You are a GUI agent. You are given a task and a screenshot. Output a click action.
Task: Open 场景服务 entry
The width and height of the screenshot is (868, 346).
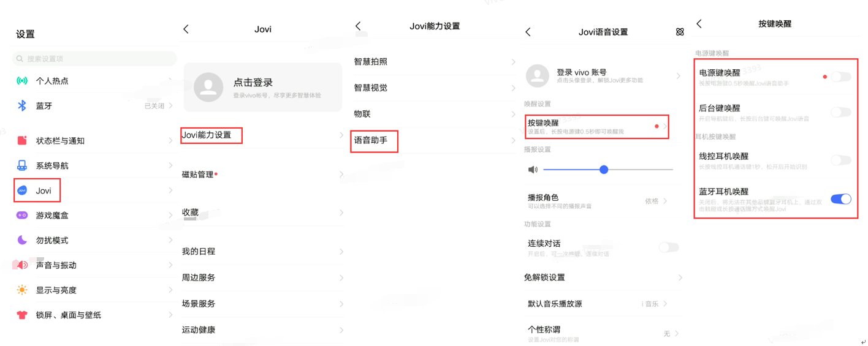263,304
